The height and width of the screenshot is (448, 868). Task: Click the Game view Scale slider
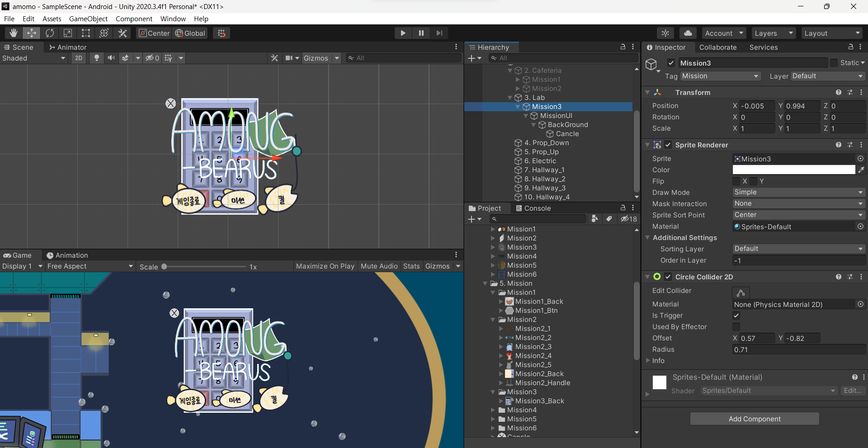(205, 267)
